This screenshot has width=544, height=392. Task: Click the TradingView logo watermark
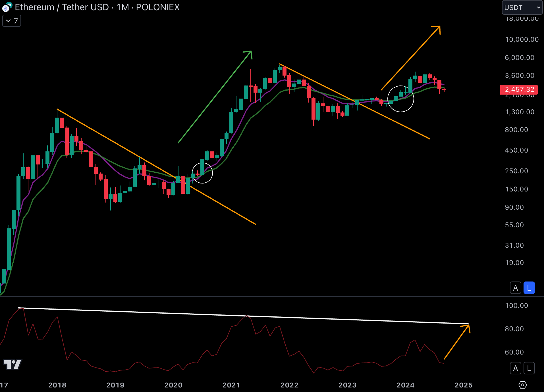[x=12, y=364]
